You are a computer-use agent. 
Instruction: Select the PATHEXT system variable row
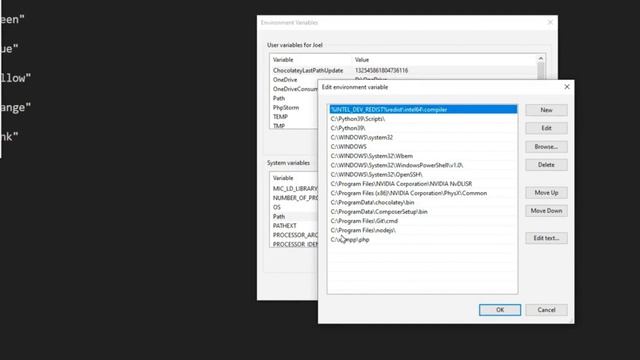[x=294, y=226]
